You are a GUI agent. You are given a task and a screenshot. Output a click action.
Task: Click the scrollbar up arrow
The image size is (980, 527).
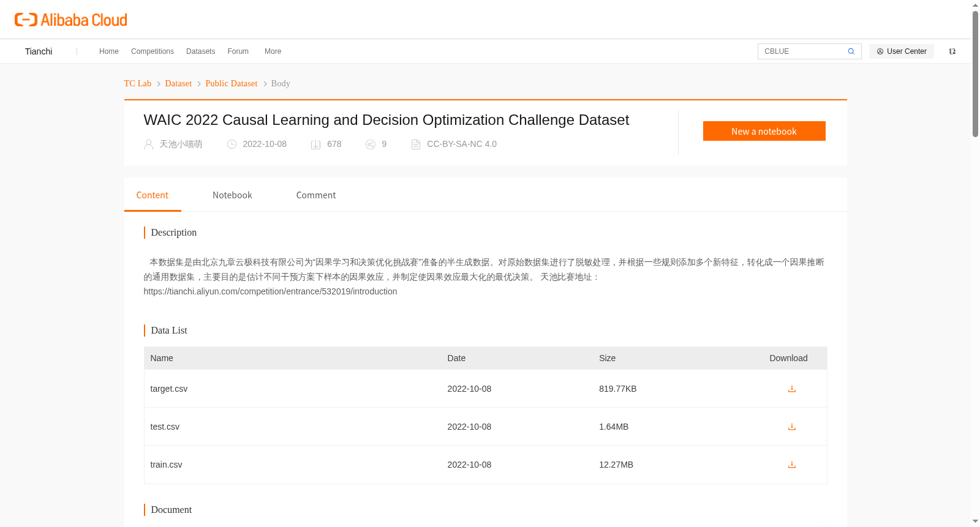975,5
